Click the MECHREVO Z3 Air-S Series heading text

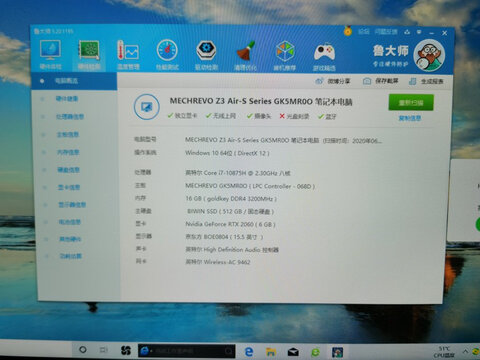(x=261, y=101)
